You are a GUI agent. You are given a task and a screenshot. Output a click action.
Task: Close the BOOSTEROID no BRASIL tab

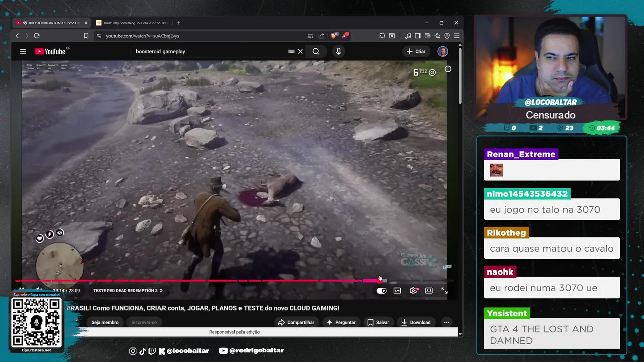(86, 23)
